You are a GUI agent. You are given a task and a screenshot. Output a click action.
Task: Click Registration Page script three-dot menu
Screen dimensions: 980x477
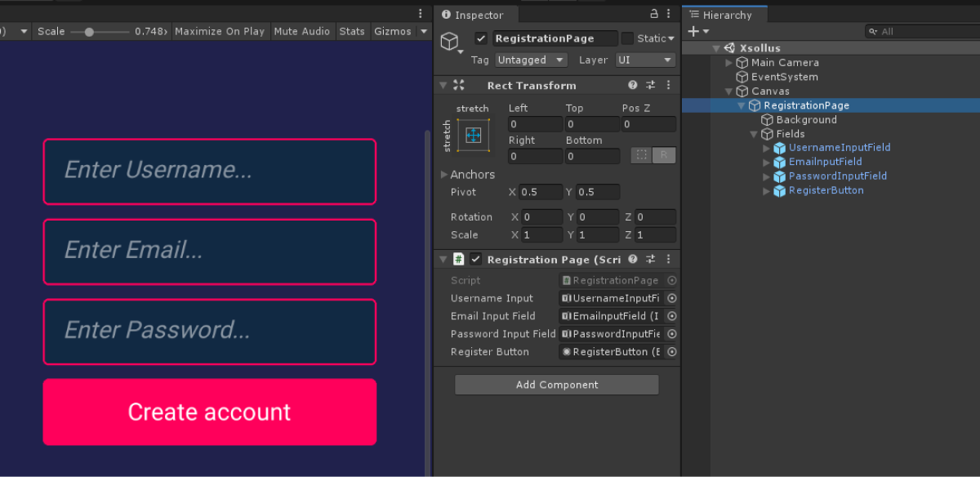669,259
